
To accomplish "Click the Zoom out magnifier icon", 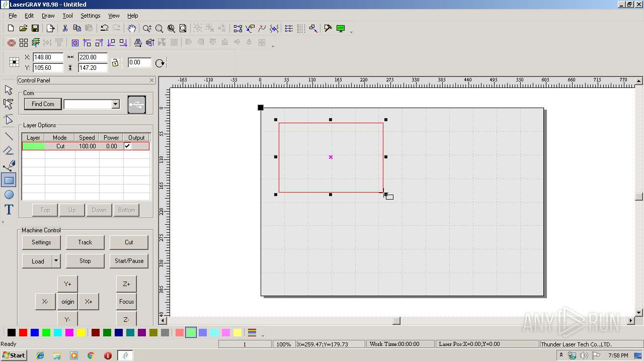I will [x=159, y=29].
